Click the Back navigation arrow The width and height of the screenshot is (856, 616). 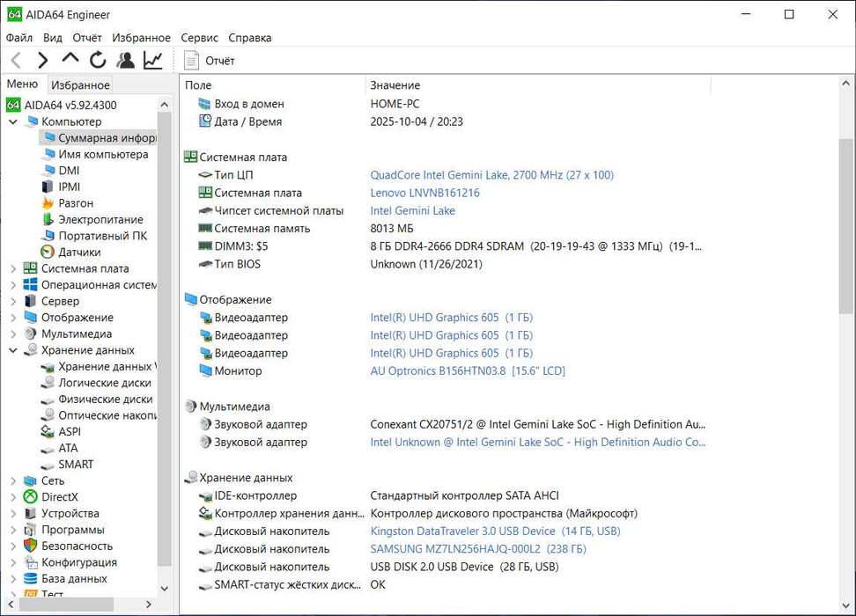pos(16,61)
